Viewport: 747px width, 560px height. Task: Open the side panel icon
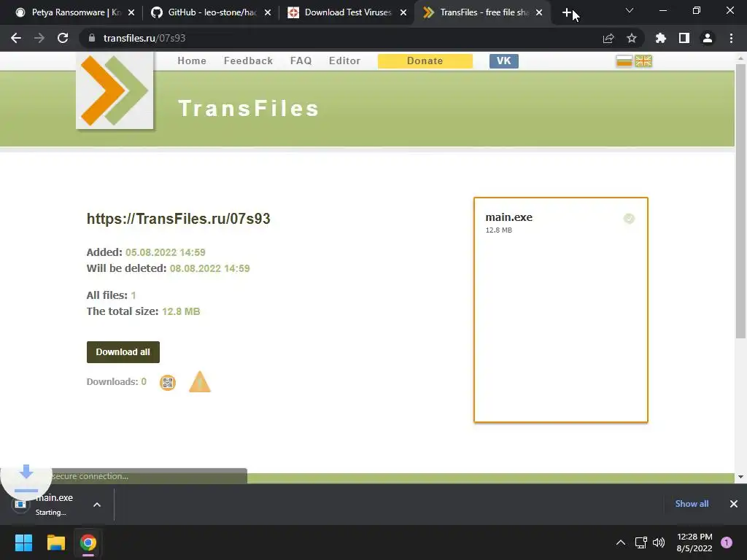(x=684, y=38)
